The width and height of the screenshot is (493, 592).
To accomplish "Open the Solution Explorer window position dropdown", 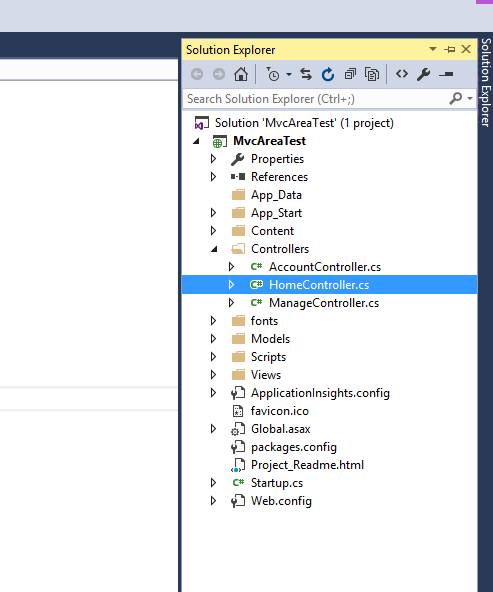I will 433,49.
